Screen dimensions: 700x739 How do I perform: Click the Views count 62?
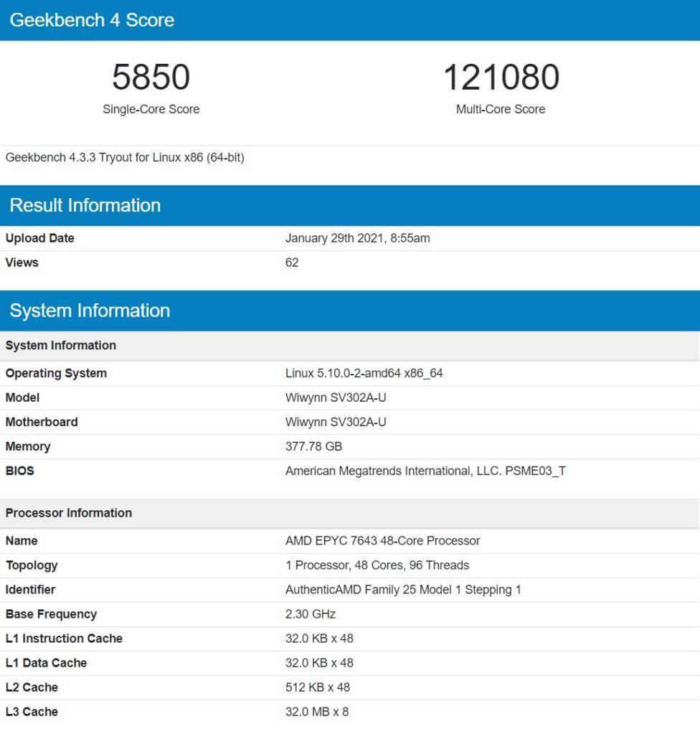pyautogui.click(x=291, y=263)
